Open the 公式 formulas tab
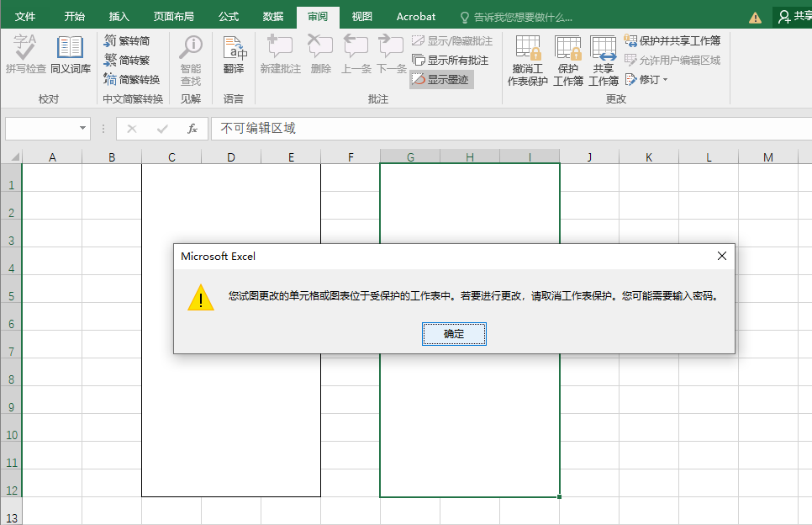The height and width of the screenshot is (525, 812). [229, 16]
